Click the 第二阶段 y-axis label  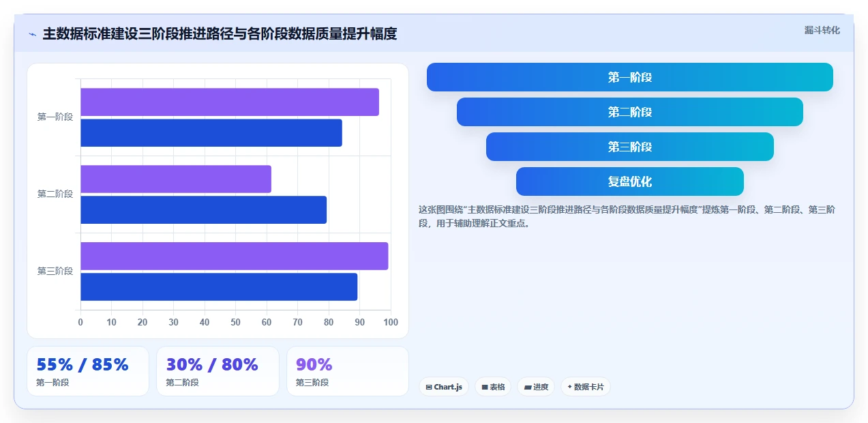55,194
